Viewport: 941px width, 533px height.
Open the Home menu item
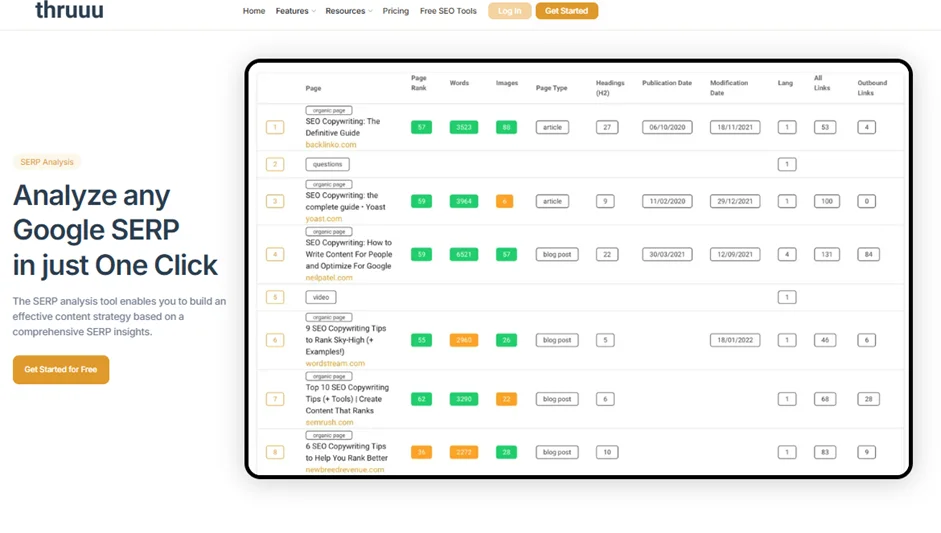coord(254,11)
